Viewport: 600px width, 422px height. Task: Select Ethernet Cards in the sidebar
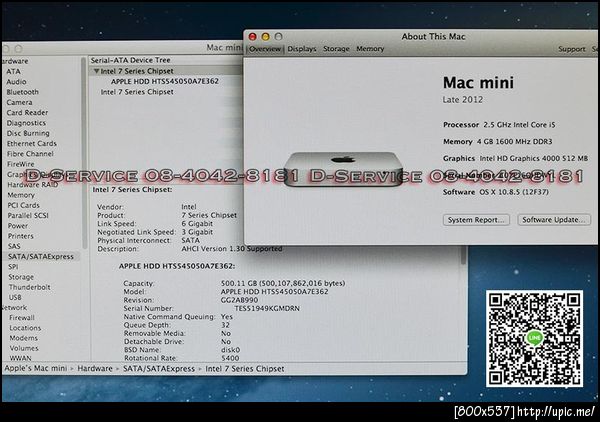32,144
